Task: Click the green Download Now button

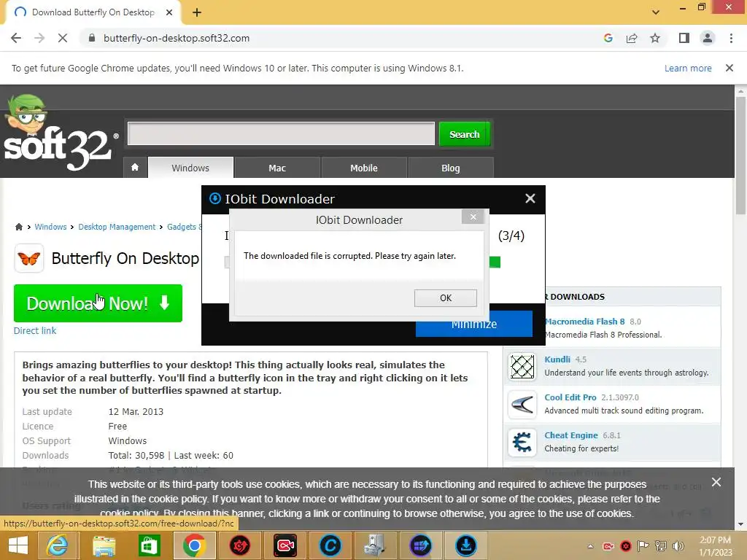Action: click(x=98, y=303)
